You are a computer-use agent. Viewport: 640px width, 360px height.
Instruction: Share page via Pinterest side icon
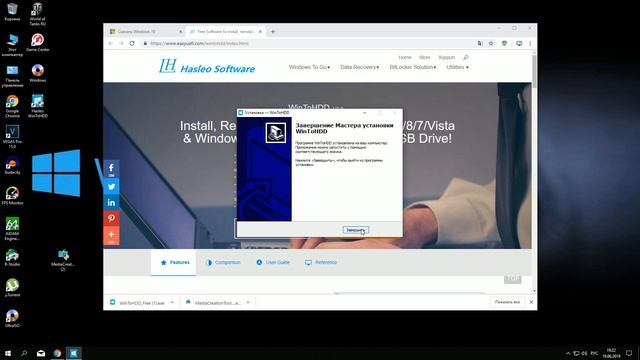pyautogui.click(x=111, y=218)
